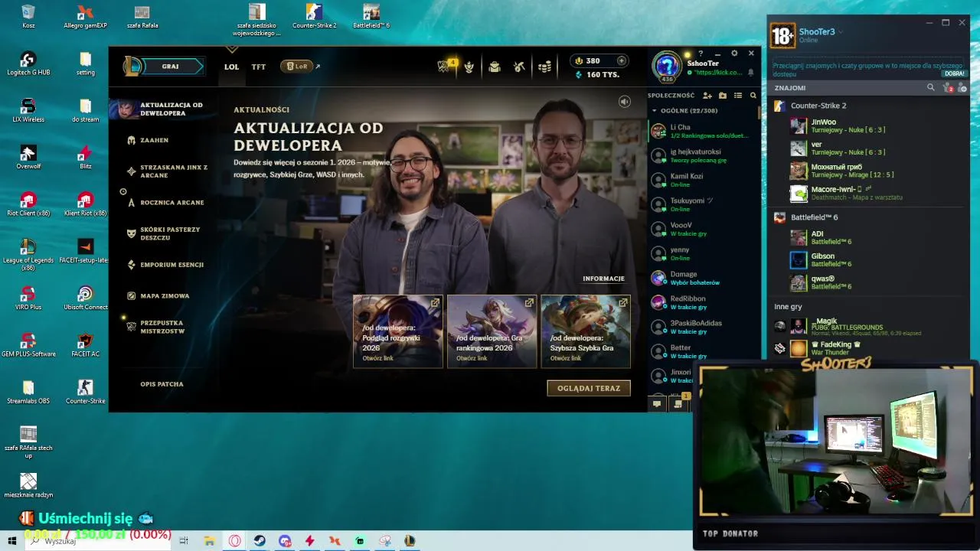Image resolution: width=980 pixels, height=551 pixels.
Task: Open the collection backpack icon
Action: coord(495,67)
